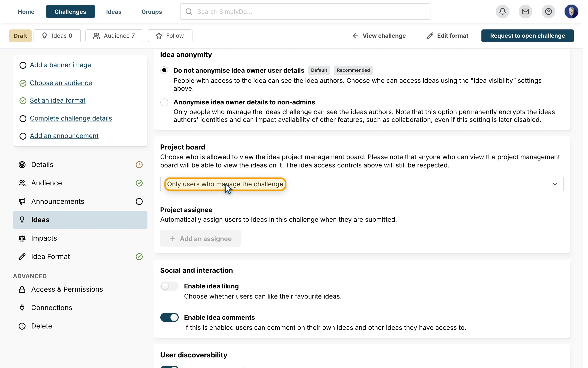Screen dimensions: 588x368
Task: Tick the Add a banner image circle
Action: (23, 65)
